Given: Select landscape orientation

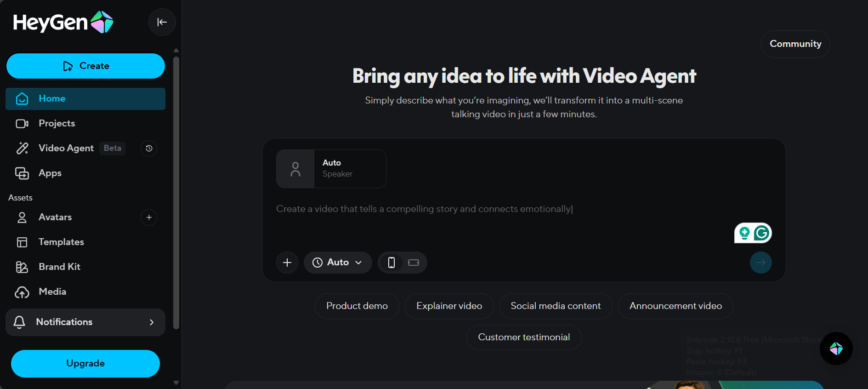Looking at the screenshot, I should pyautogui.click(x=414, y=263).
